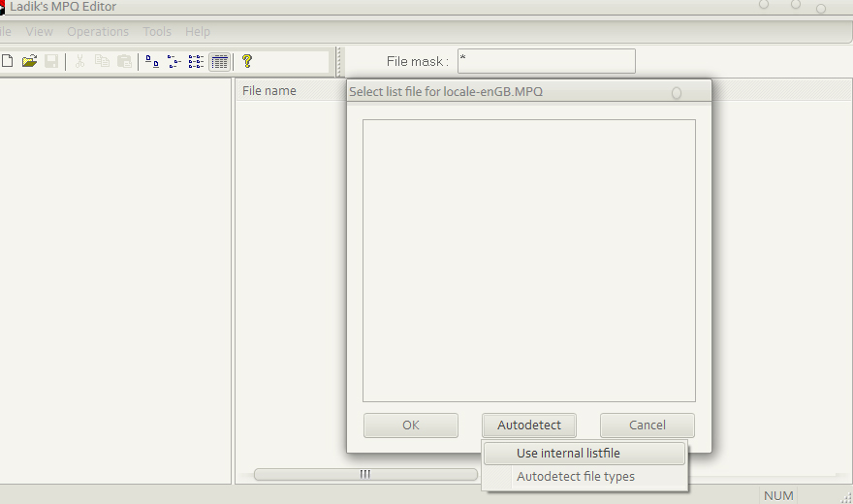Switch to small icons view

pos(174,61)
